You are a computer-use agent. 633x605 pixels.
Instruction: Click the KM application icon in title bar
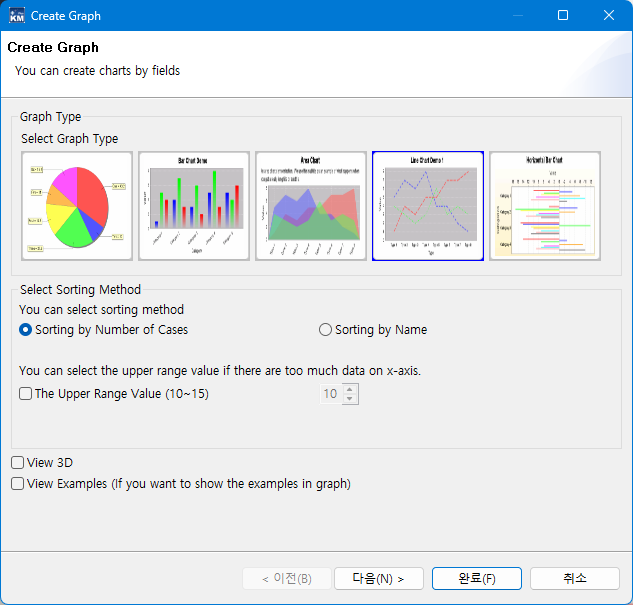point(17,16)
